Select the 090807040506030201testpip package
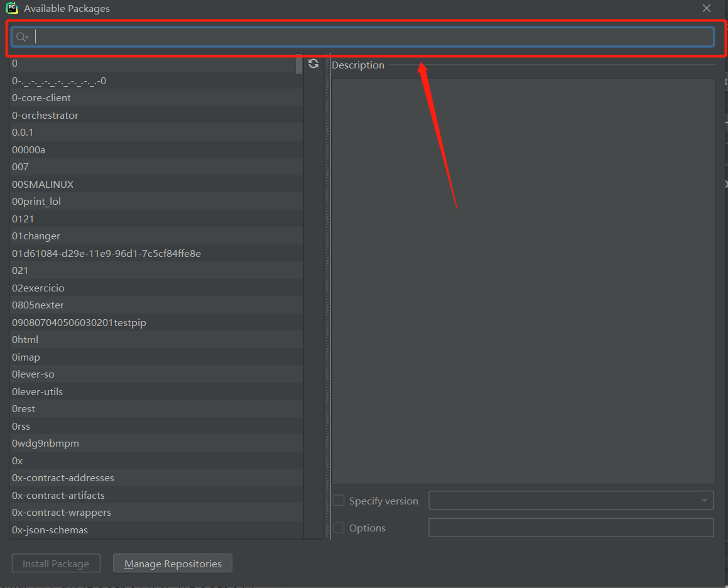Screen dimensions: 728x588 coord(156,322)
